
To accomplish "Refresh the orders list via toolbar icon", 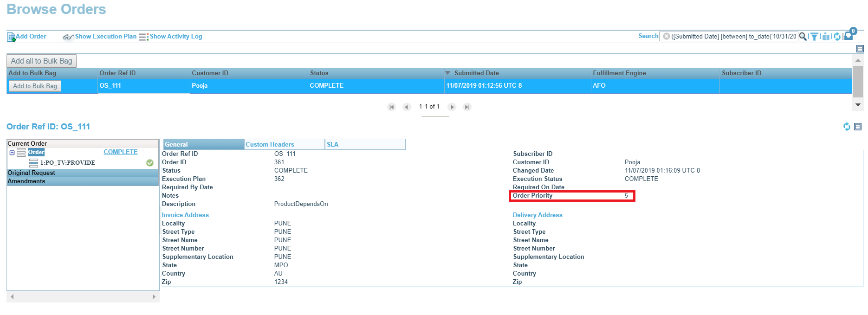I will 837,37.
